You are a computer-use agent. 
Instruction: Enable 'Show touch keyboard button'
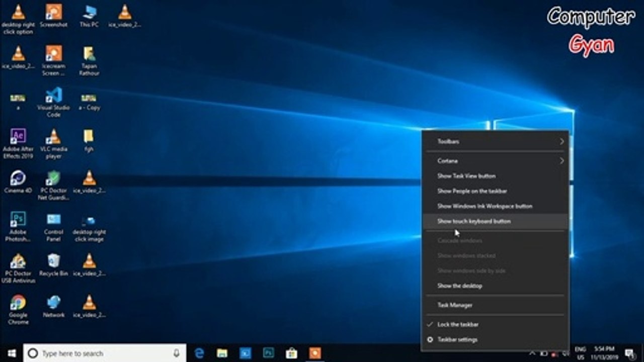coord(495,221)
